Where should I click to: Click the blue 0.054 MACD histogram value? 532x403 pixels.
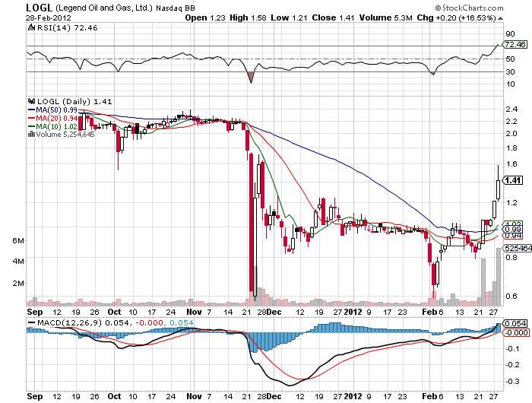pos(181,322)
